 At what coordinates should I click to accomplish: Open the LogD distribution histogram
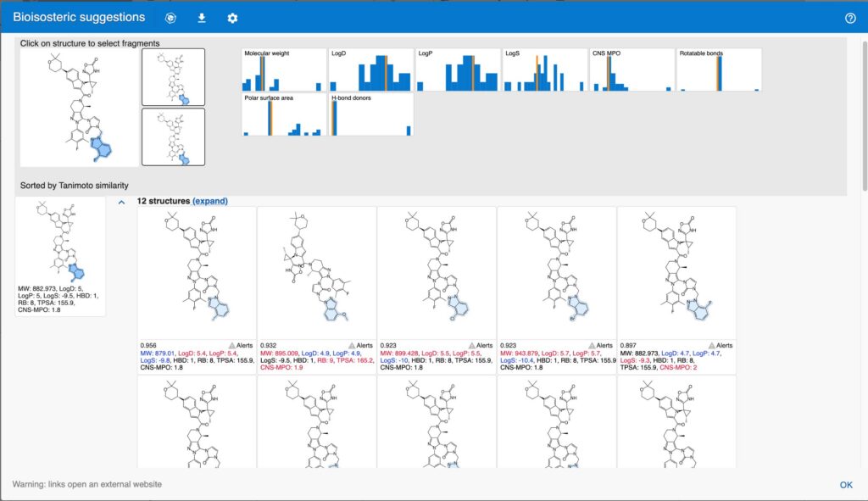(370, 69)
